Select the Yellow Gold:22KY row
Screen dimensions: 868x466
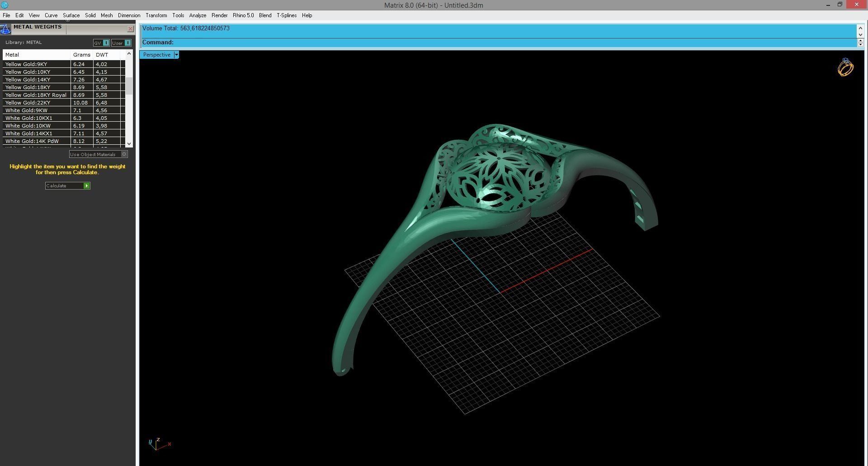(64, 103)
